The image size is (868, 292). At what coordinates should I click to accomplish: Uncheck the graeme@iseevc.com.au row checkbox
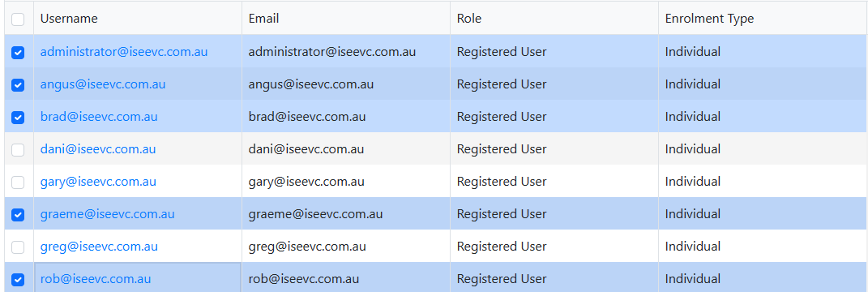(18, 214)
